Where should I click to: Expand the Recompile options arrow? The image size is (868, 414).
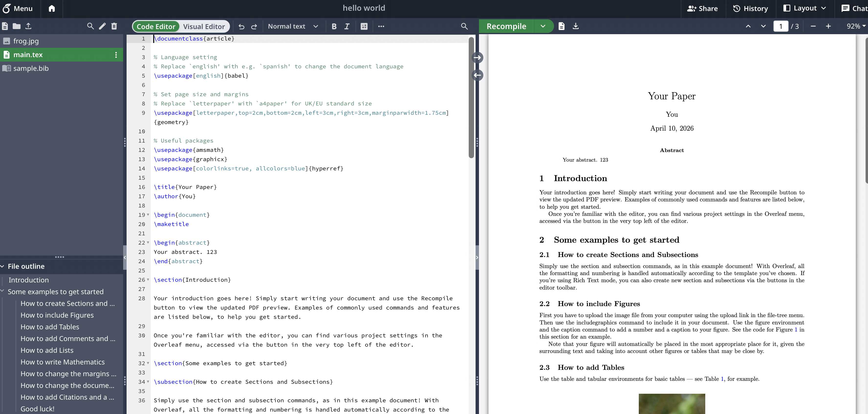543,26
